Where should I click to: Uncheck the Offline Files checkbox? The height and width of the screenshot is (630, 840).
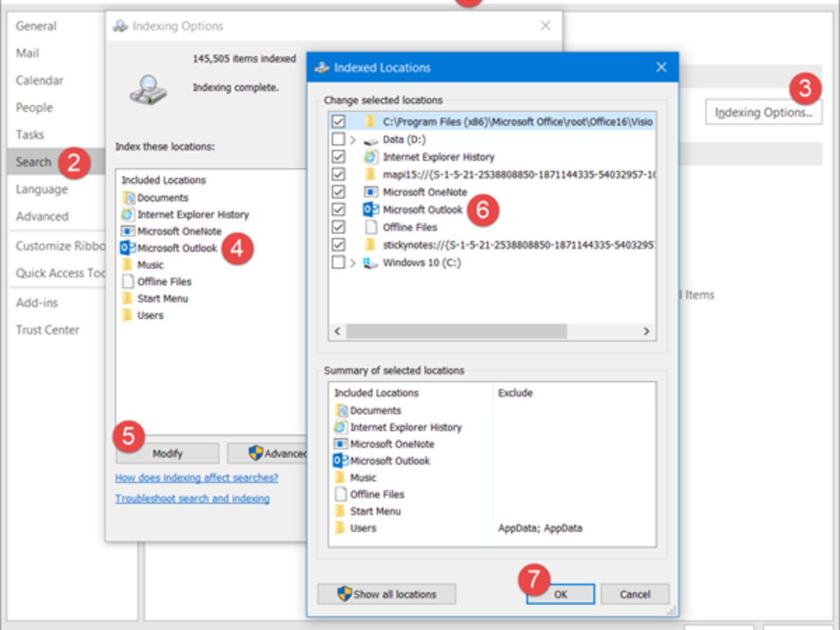[339, 227]
